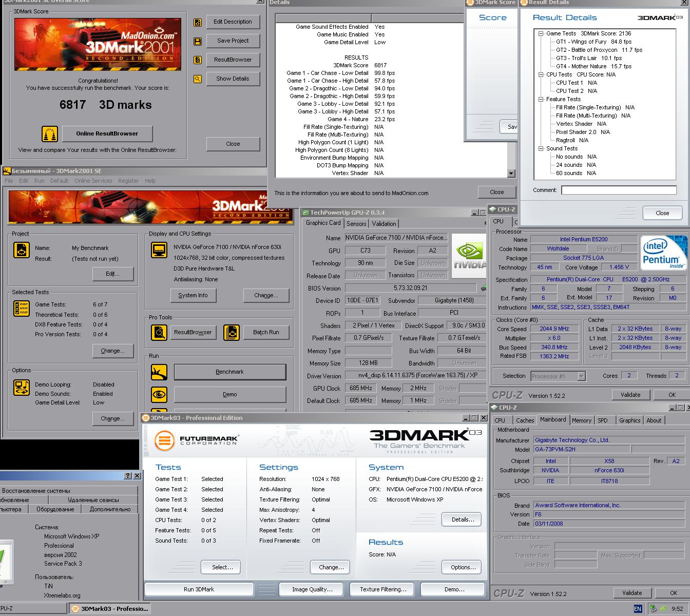The width and height of the screenshot is (690, 616).
Task: Click the Options demo looping icon
Action: pos(22,387)
